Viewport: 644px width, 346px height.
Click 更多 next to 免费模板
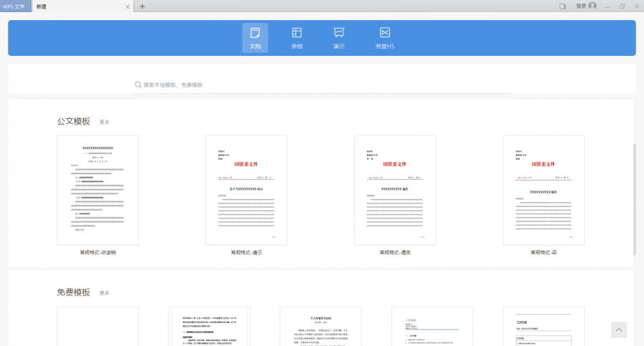click(104, 293)
